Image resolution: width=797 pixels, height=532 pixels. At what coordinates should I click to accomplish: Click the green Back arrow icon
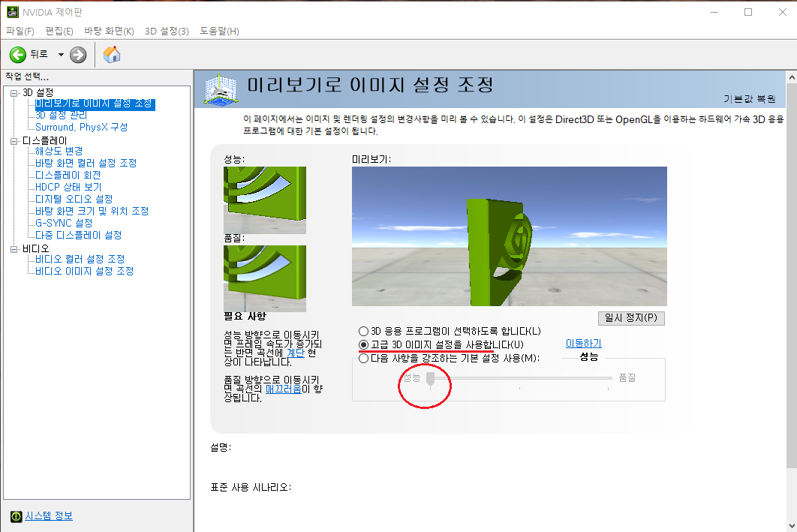18,54
